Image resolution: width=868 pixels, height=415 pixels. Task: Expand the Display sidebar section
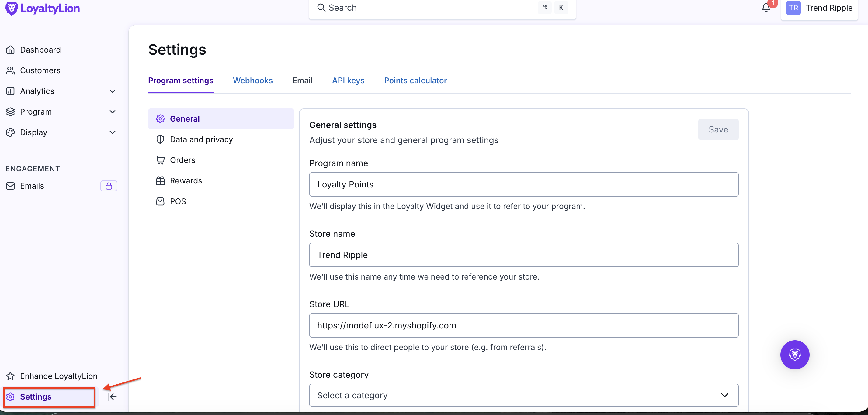[x=113, y=132]
